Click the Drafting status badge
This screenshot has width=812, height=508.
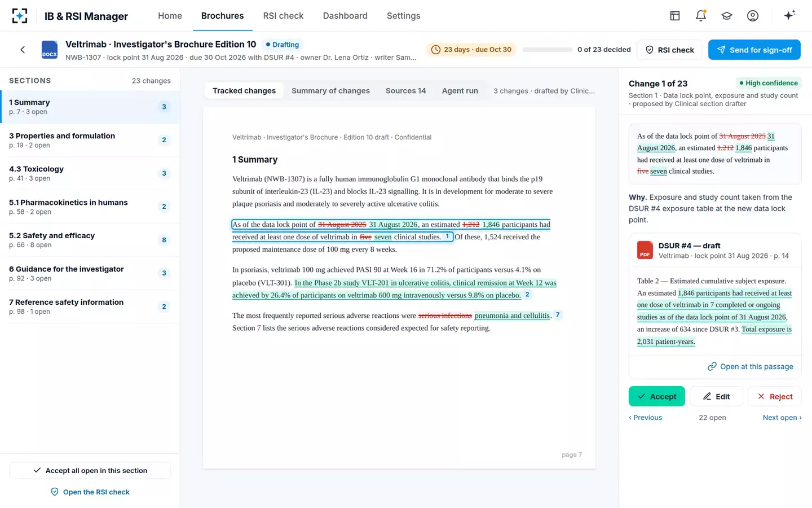[283, 45]
